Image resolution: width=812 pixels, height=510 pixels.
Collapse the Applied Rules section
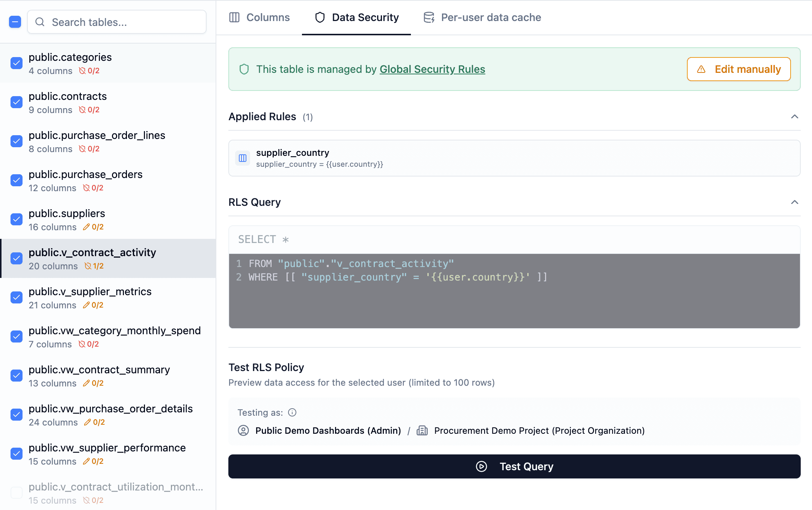point(794,116)
